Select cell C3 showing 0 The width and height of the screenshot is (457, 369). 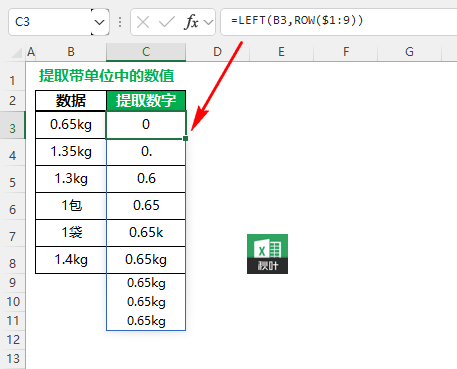tap(146, 125)
